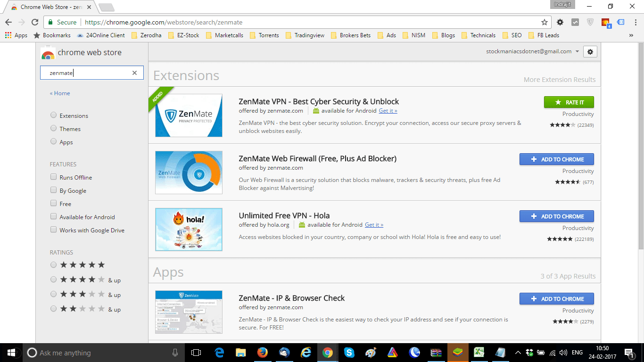644x362 pixels.
Task: Check the By Google feature filter
Action: (54, 190)
